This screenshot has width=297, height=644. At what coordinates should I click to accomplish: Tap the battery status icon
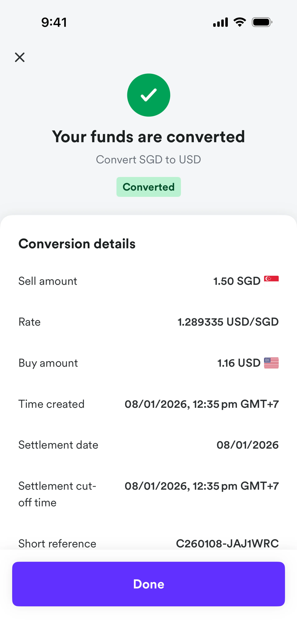(x=262, y=22)
